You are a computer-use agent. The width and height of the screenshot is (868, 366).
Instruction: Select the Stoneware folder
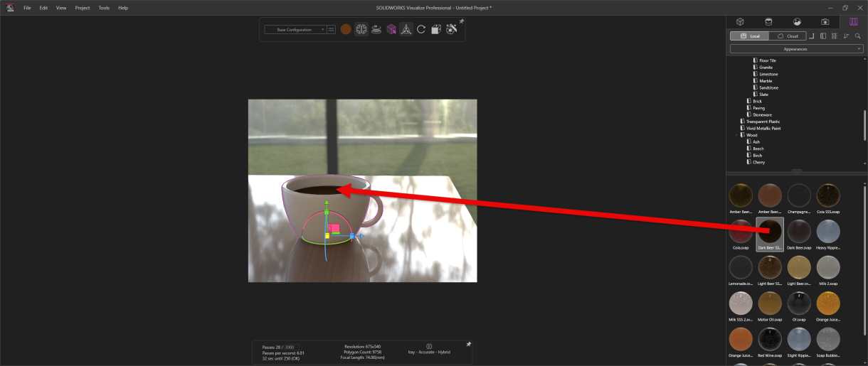point(762,114)
